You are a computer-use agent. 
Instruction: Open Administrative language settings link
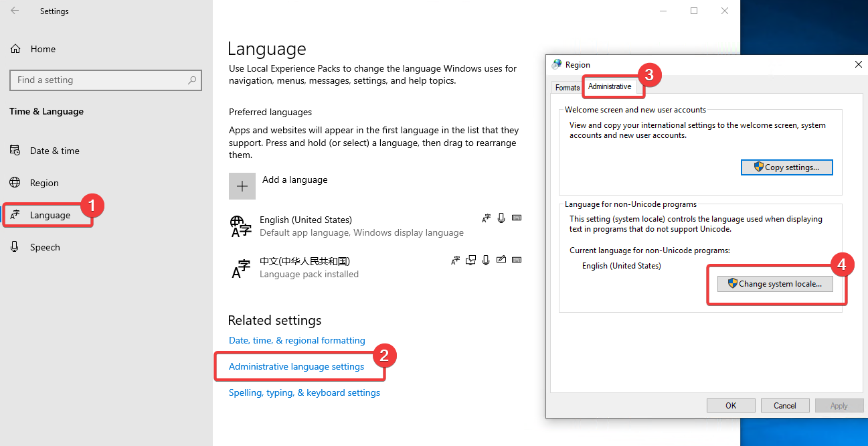point(296,366)
